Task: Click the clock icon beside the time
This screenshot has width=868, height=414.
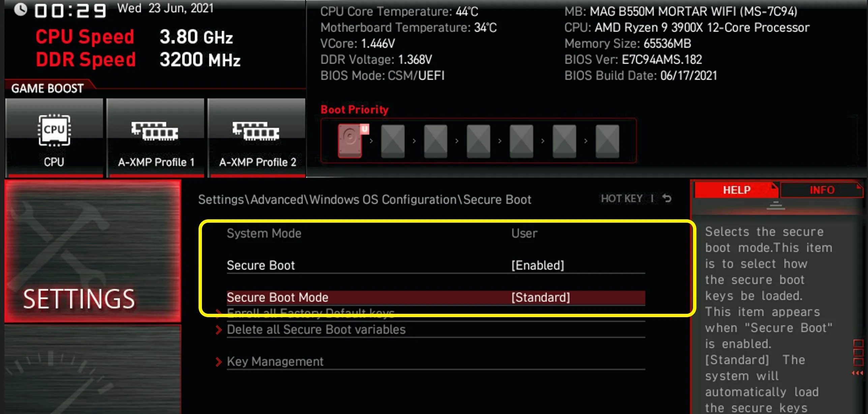Action: pyautogui.click(x=21, y=9)
